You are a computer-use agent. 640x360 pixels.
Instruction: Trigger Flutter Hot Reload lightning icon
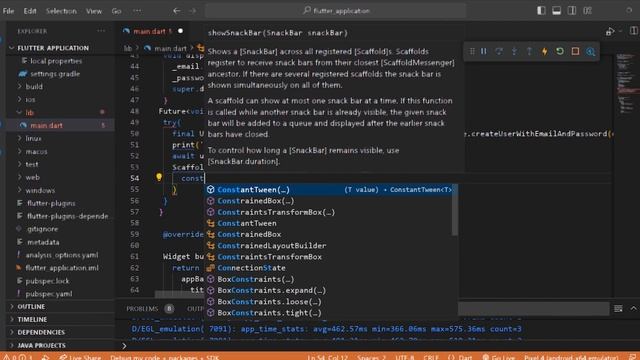[x=544, y=51]
